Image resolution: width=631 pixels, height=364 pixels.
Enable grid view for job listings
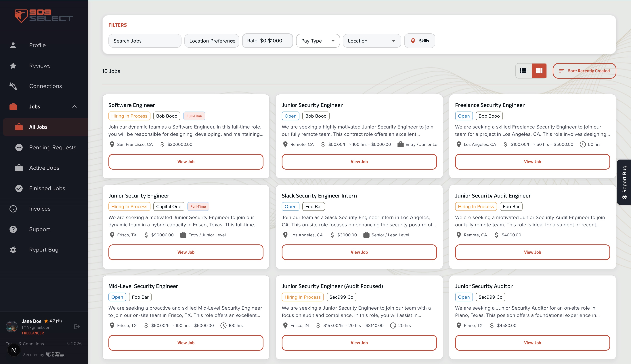point(539,71)
